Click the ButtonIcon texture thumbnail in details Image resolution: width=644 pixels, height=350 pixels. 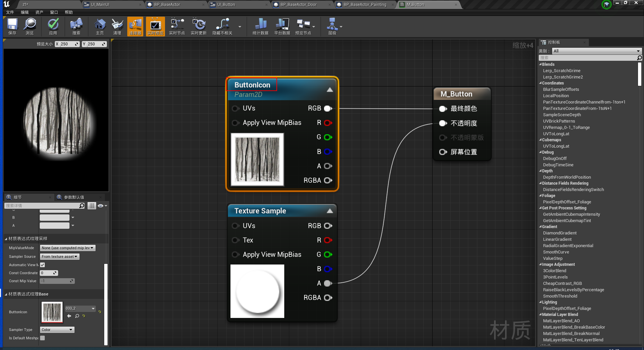tap(52, 312)
